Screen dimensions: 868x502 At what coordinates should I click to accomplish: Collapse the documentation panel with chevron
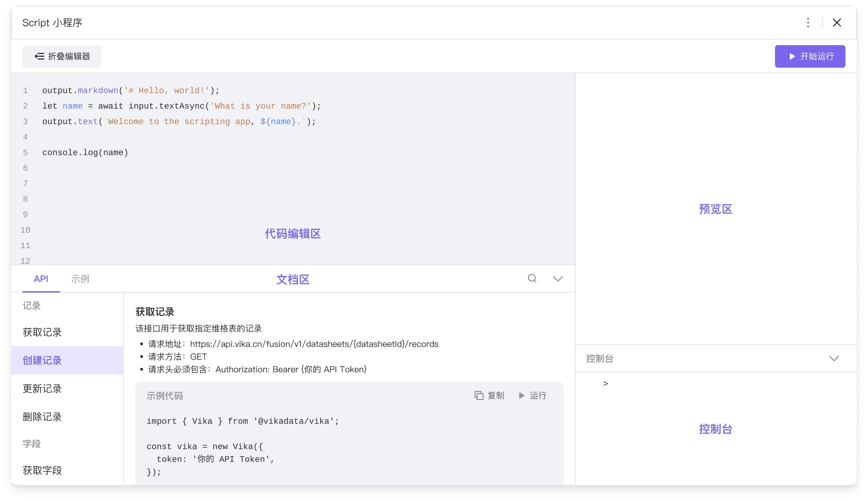[x=558, y=279]
